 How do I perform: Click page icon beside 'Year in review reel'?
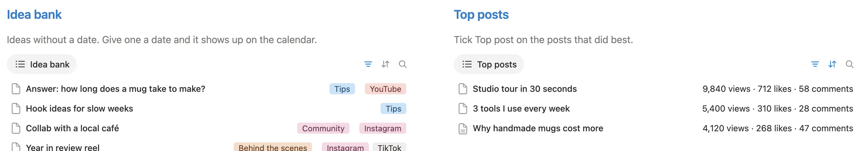click(16, 147)
